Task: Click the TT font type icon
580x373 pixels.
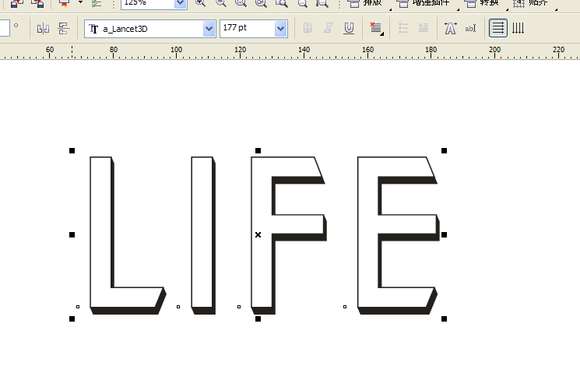Action: pyautogui.click(x=94, y=29)
